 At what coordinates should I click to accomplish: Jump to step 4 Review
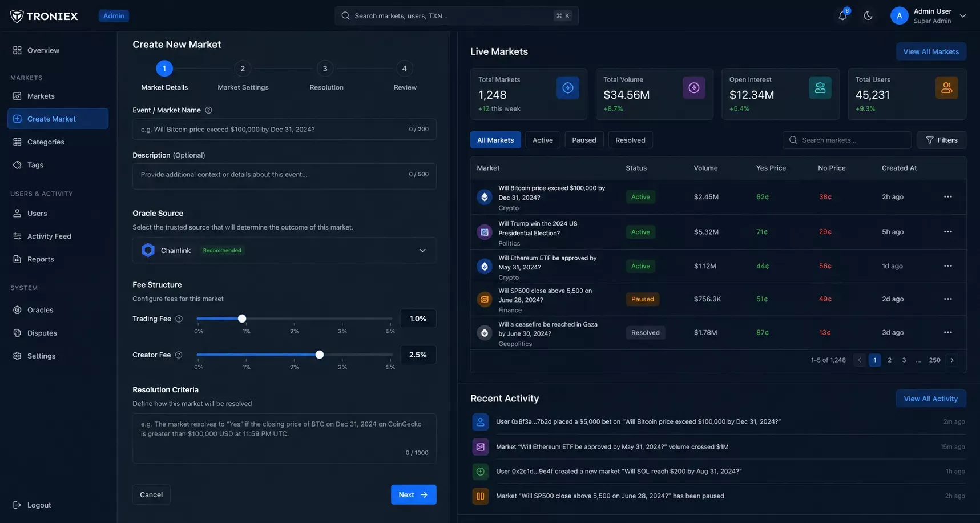405,69
